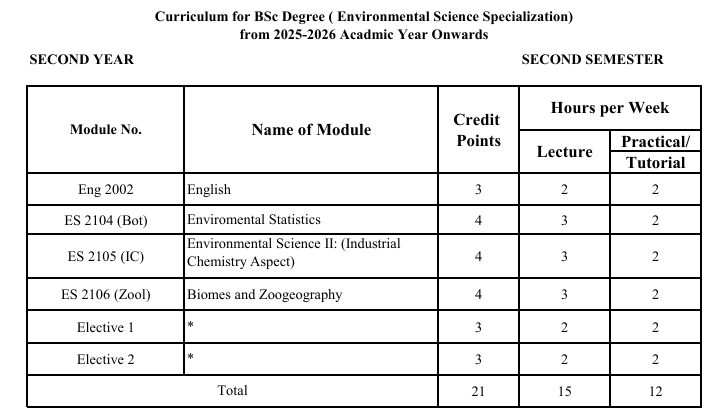
Task: Select the 'Eng 2002' module number cell
Action: coord(105,189)
